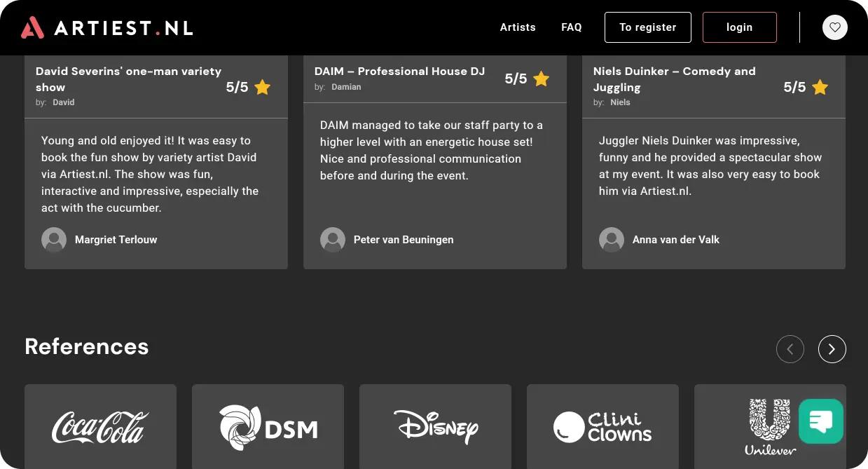Click review text starting "Juggler Niels Duinker was impressive"
This screenshot has height=469, width=868.
pos(710,166)
